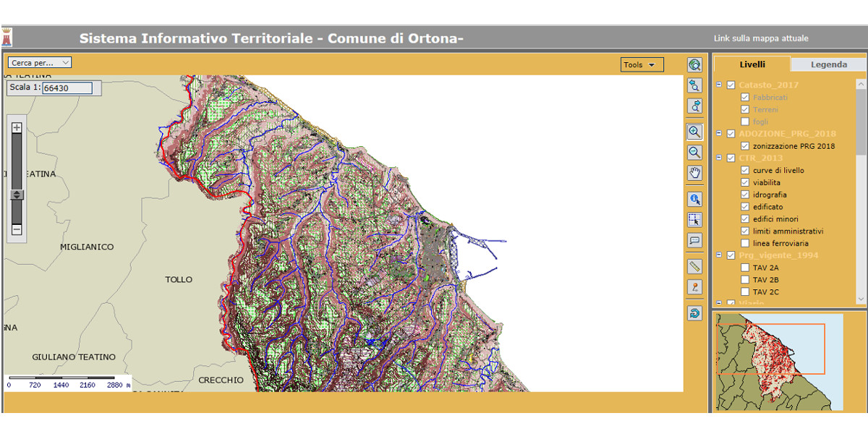Check the TAV 2A layer box
The width and height of the screenshot is (868, 434).
[x=745, y=268]
